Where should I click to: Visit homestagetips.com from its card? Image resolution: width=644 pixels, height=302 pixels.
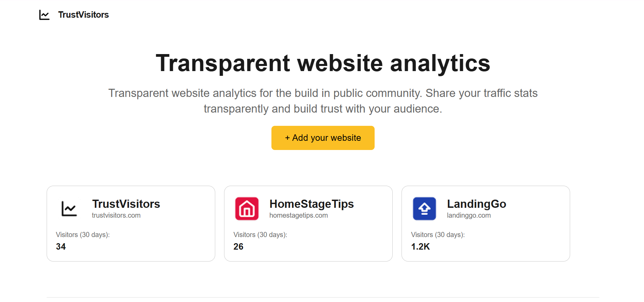coord(298,215)
